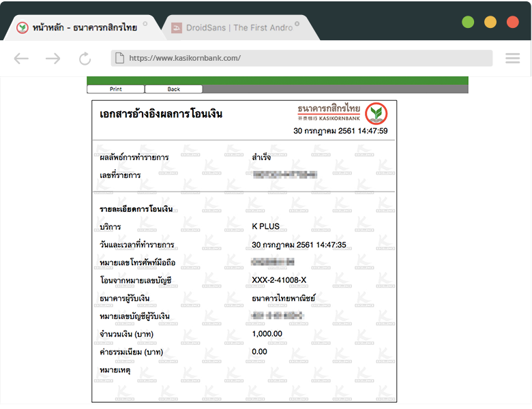Click the yellow window control button
Viewport: 532px width, 409px height.
click(490, 22)
